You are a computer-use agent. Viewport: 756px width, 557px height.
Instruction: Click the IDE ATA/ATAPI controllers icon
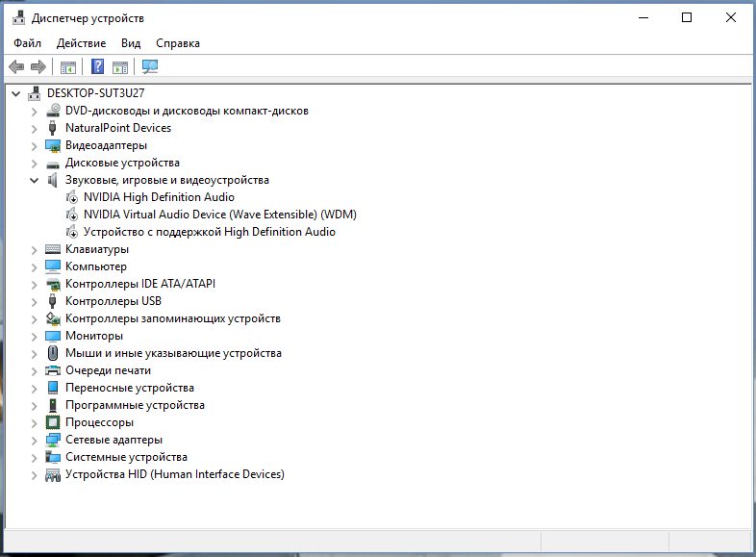[x=53, y=284]
